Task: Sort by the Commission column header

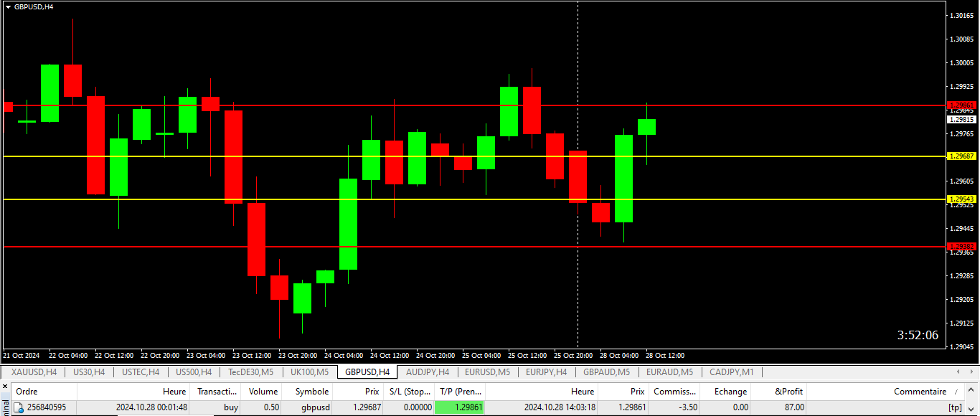Action: tap(674, 392)
